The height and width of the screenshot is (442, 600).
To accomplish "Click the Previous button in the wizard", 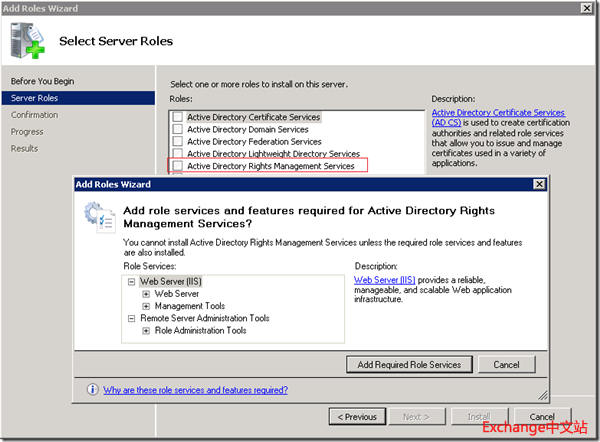I will pyautogui.click(x=357, y=416).
